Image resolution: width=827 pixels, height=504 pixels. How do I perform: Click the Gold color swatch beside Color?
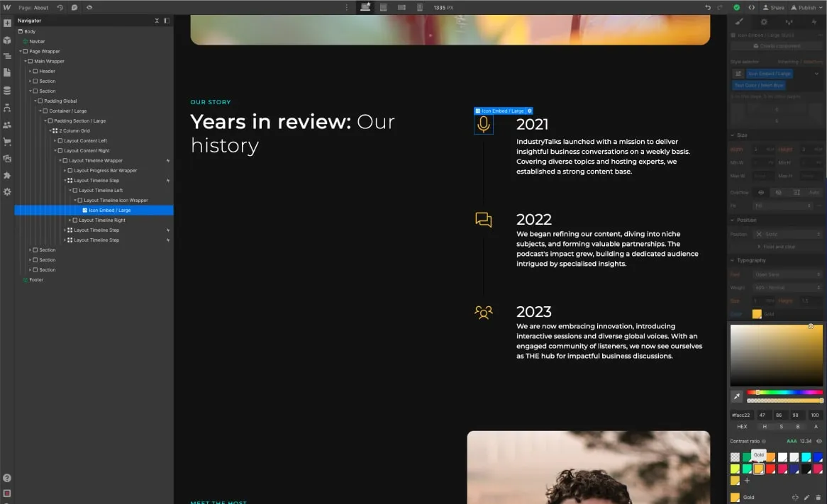pyautogui.click(x=757, y=314)
